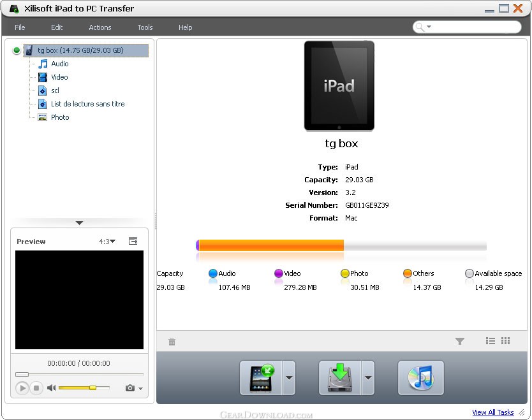Click the orange Others legend dot
The width and height of the screenshot is (532, 420).
(408, 273)
